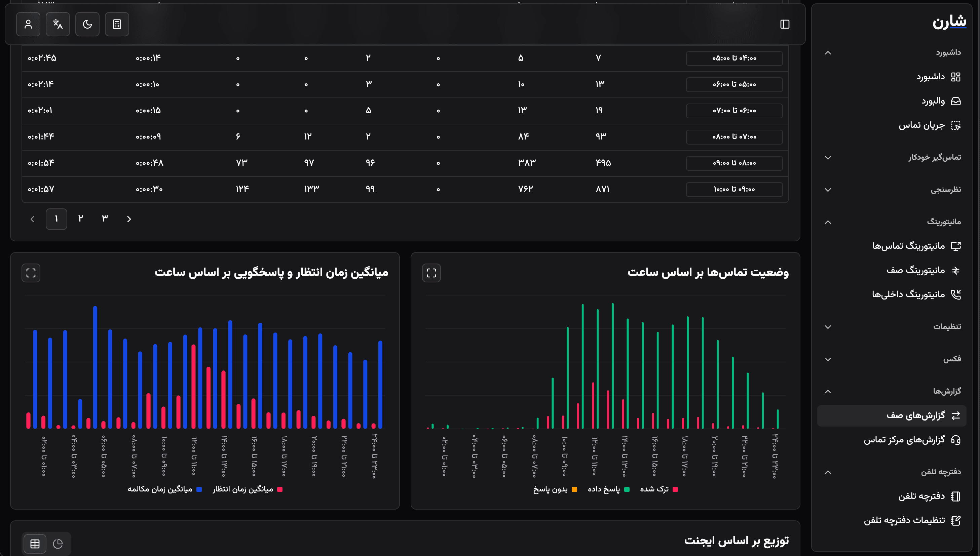
Task: Expand میانگین زمان انتظار chart to fullscreen
Action: pyautogui.click(x=31, y=273)
